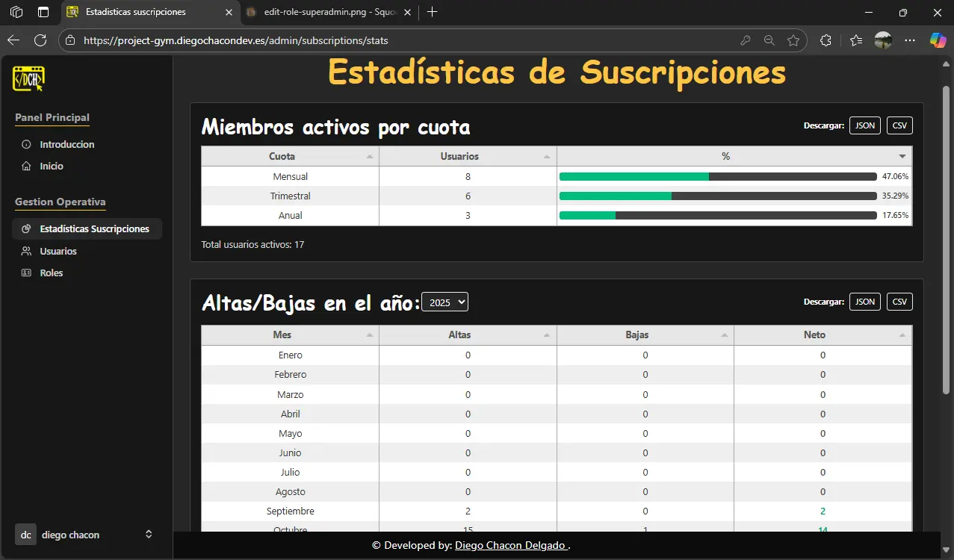
Task: Toggle sorting on the Altas column
Action: pos(459,335)
